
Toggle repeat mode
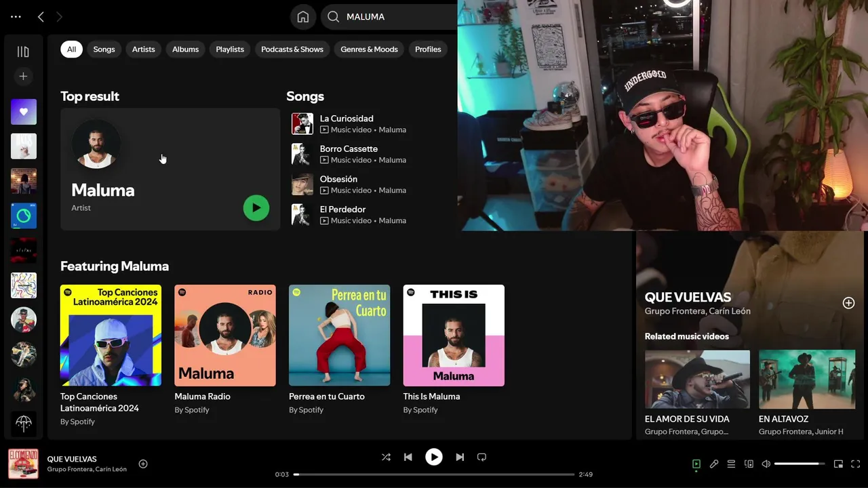pos(482,457)
